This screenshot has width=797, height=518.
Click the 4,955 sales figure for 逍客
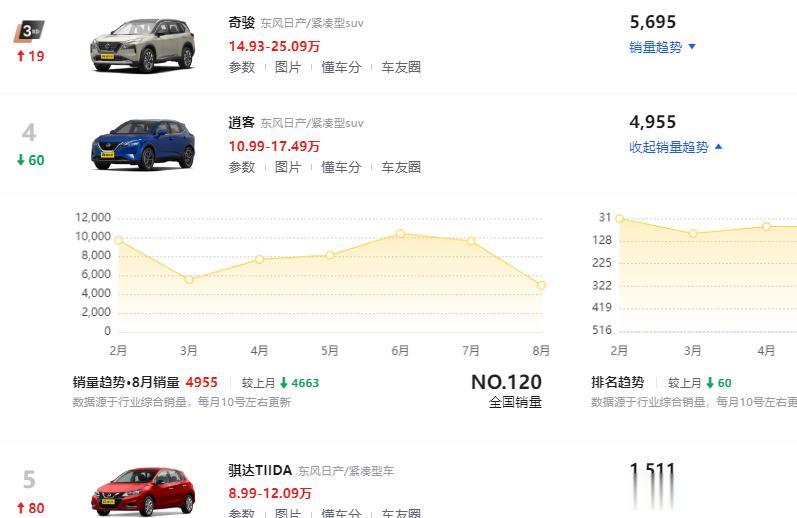653,122
